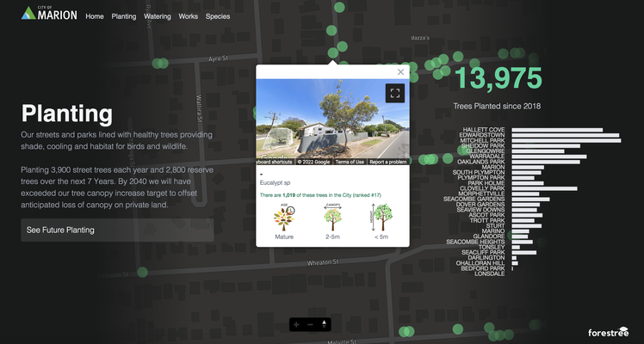Viewport: 644px width, 344px height.
Task: Toggle fullscreen on street view image
Action: 394,93
